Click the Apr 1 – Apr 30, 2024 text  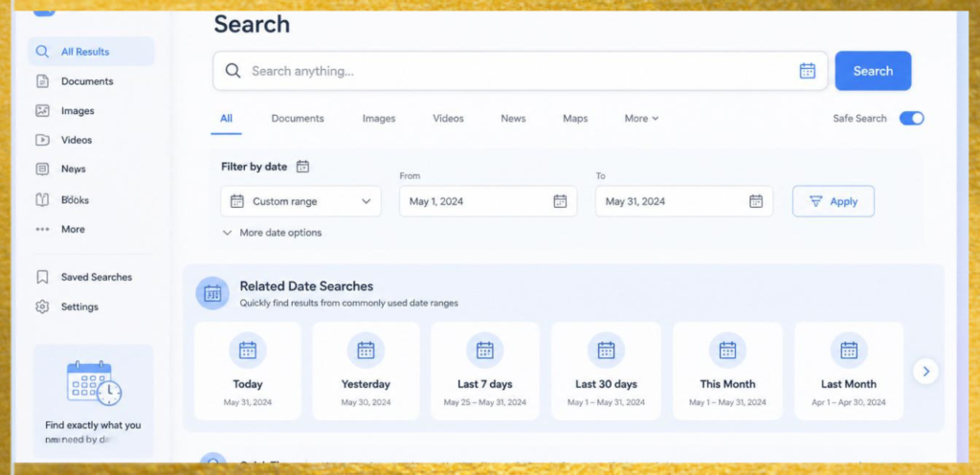tap(849, 402)
